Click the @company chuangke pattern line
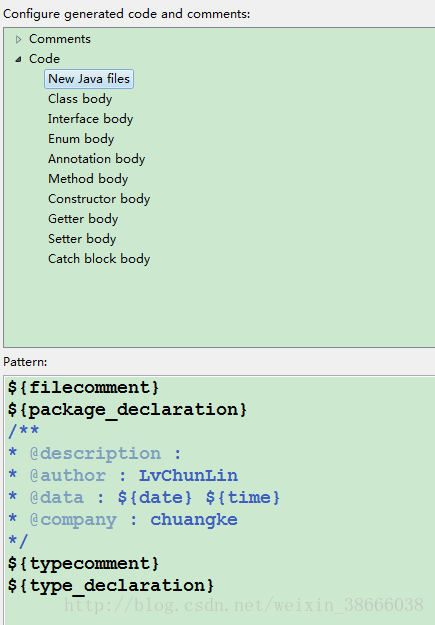Viewport: 435px width, 625px height. [123, 519]
